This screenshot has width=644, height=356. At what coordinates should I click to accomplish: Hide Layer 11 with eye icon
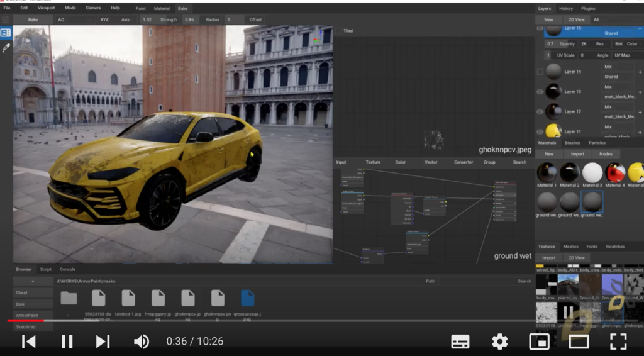pyautogui.click(x=540, y=132)
